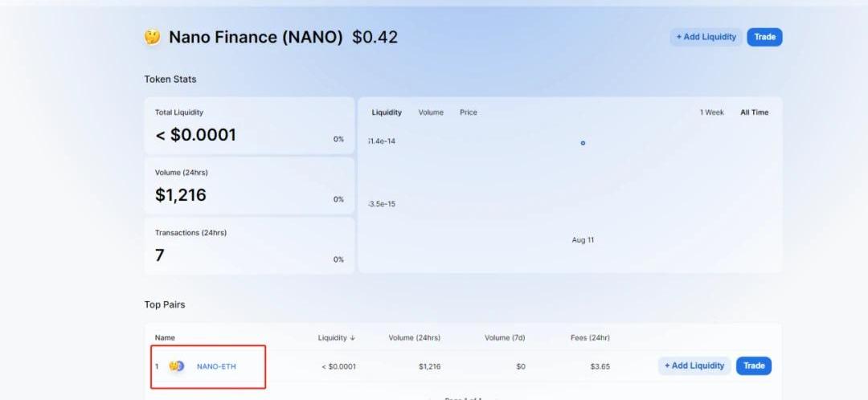
Task: Trade the NANO-ETH pair from its row
Action: click(x=754, y=366)
